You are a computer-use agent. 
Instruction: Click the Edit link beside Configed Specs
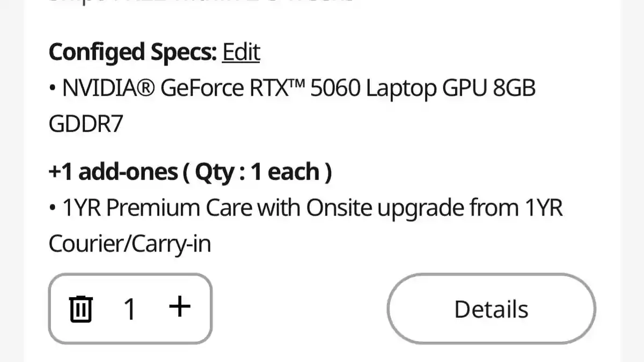click(241, 53)
